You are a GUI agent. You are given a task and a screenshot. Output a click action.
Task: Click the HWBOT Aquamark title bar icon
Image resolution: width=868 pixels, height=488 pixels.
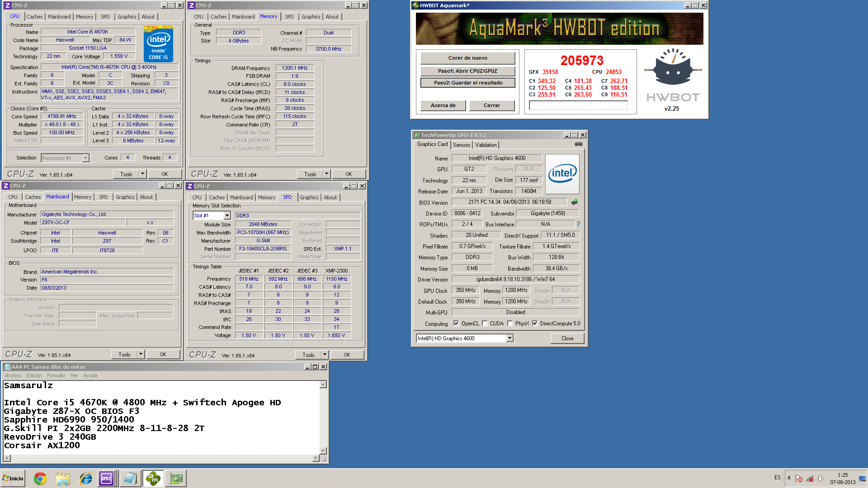tap(415, 5)
